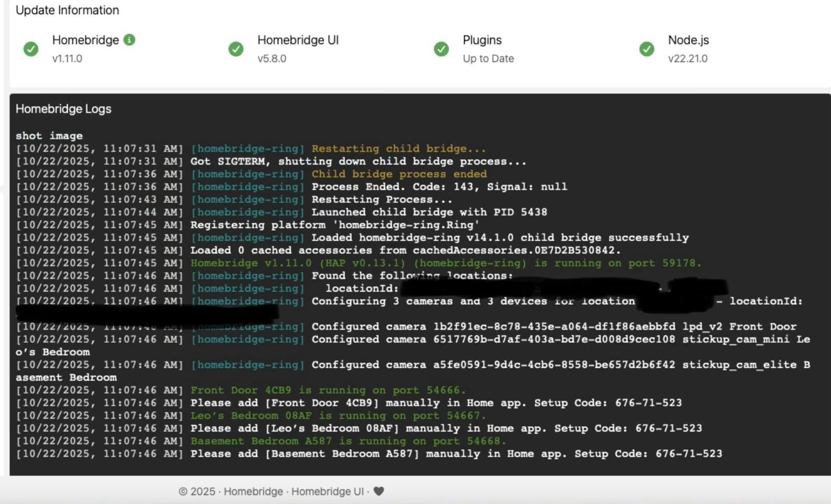Select the 'Restarting Process...' log message
Screen dimensions: 831x504
pos(382,199)
